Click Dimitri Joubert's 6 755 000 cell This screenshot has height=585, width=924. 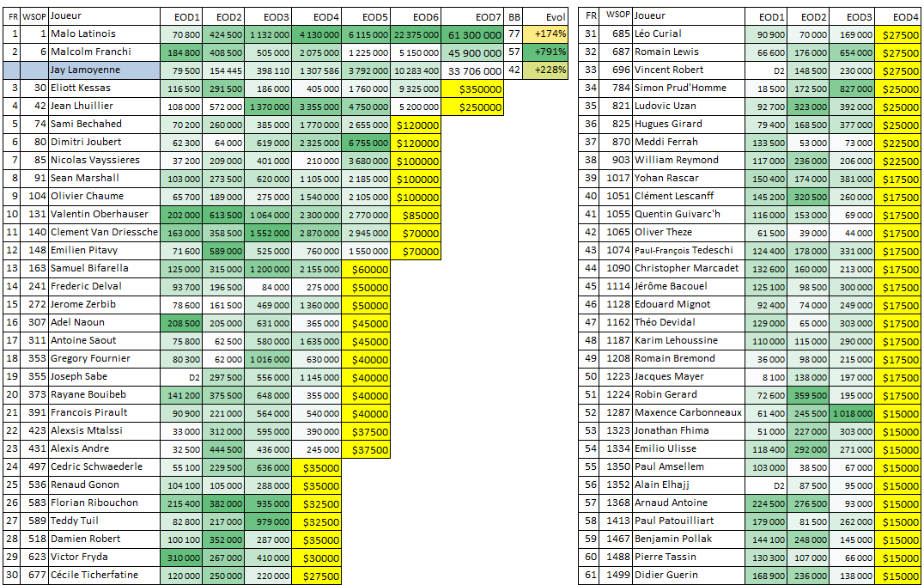(x=366, y=143)
